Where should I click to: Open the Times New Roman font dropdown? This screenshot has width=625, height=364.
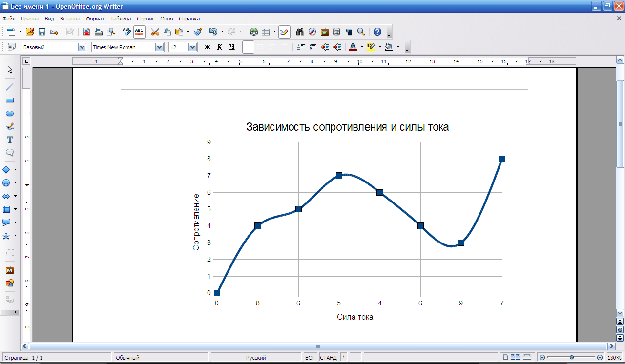159,47
